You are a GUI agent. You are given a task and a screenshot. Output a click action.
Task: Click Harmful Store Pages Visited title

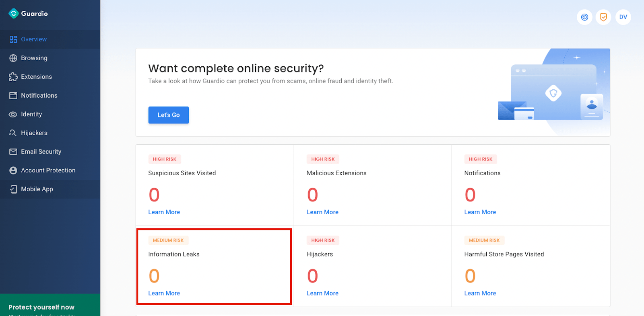504,254
